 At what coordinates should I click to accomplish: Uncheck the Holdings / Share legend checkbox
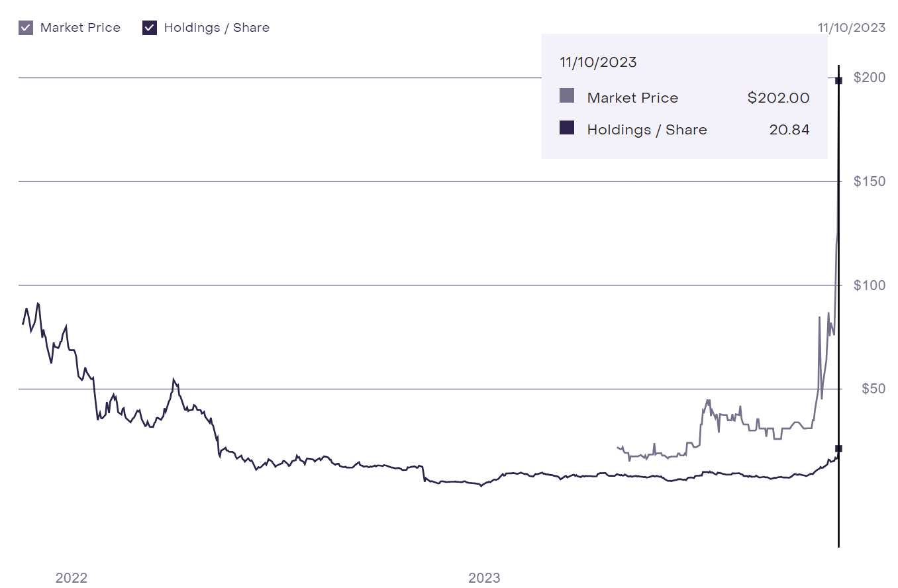(x=150, y=28)
